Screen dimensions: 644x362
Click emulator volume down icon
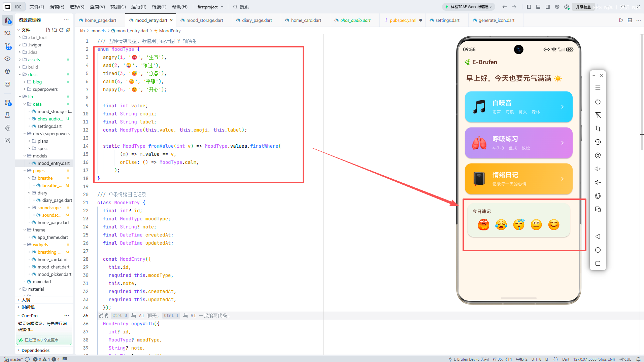click(598, 182)
